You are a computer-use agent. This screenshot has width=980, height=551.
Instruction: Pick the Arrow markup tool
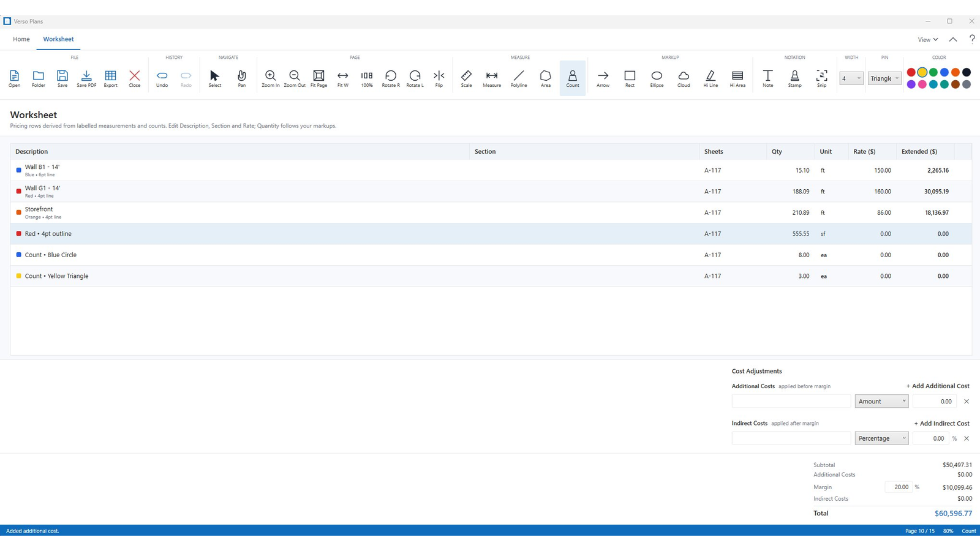(603, 78)
